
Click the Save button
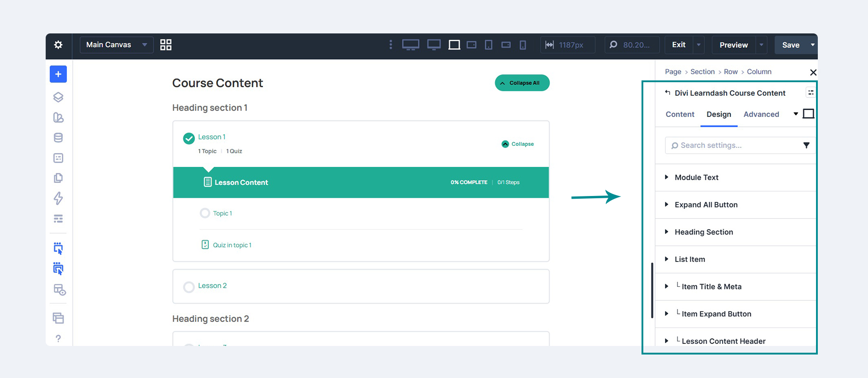[791, 45]
